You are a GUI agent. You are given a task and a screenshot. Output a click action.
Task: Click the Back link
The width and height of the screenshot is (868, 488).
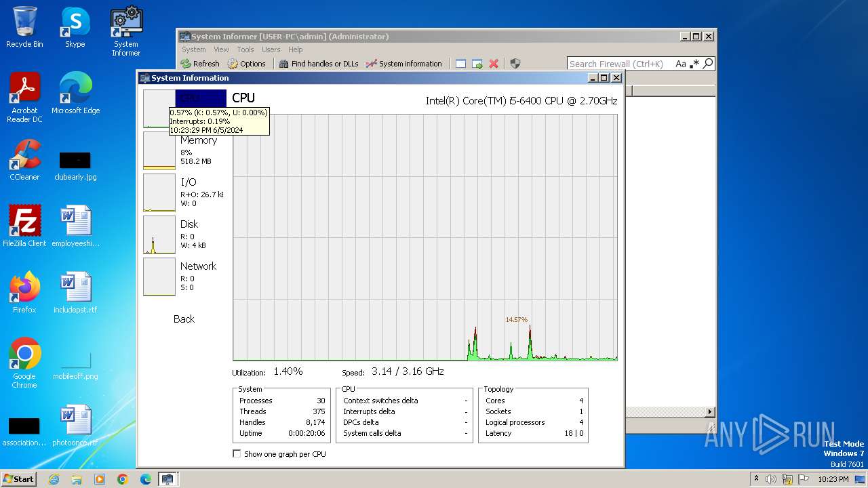point(184,319)
